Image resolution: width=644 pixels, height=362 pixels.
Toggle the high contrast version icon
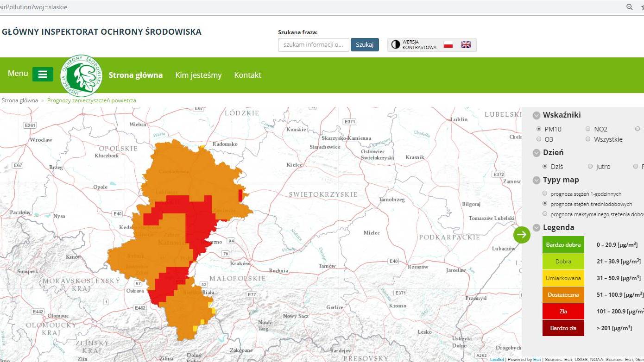[x=395, y=44]
